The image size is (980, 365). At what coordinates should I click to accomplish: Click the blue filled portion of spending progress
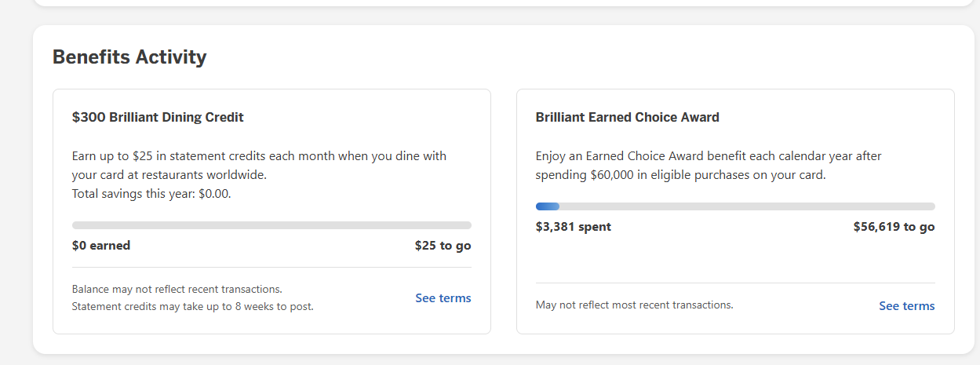tap(547, 206)
